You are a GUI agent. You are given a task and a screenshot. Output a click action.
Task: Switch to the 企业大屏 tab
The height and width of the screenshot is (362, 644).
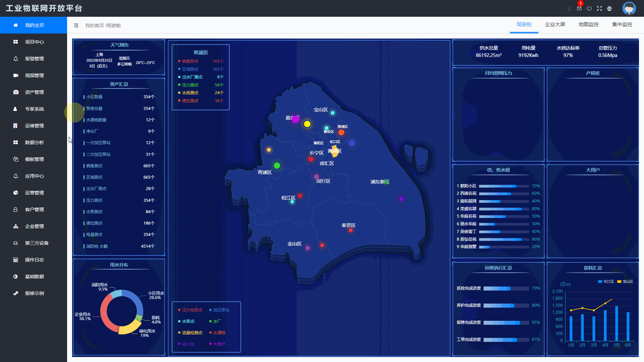[555, 24]
